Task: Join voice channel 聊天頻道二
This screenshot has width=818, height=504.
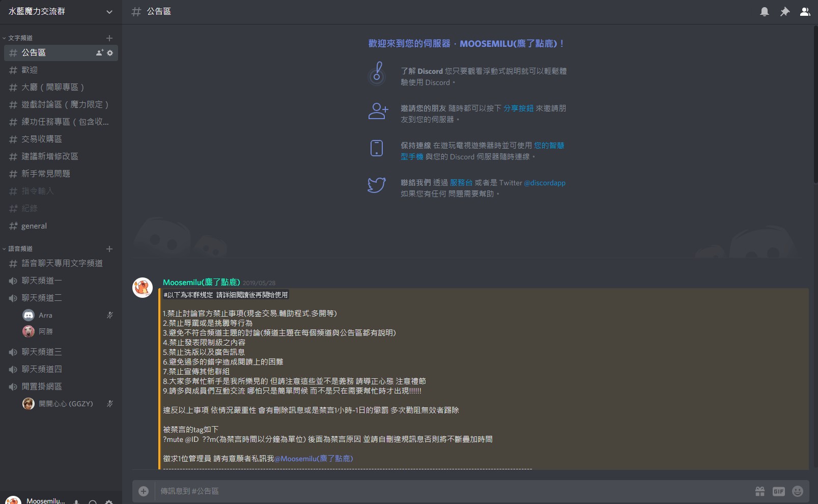Action: 61,298
